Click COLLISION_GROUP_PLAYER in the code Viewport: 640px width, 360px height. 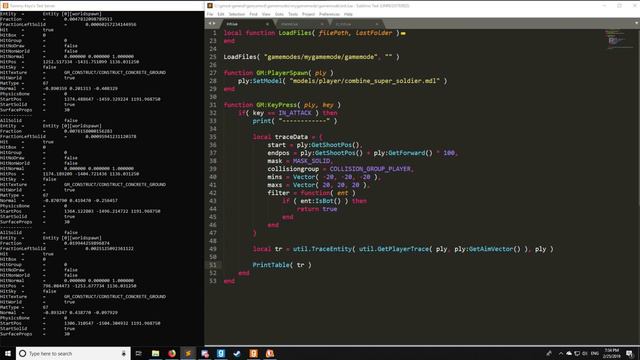(x=371, y=169)
